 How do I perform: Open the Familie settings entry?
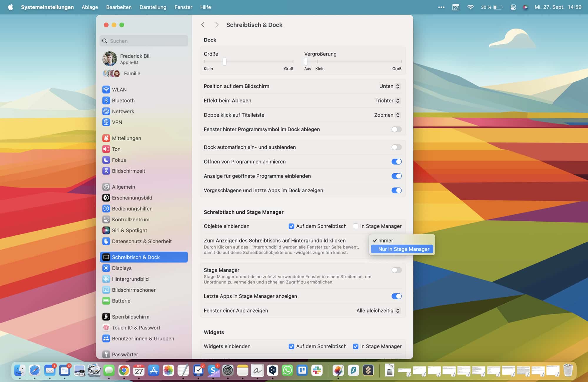(x=132, y=73)
